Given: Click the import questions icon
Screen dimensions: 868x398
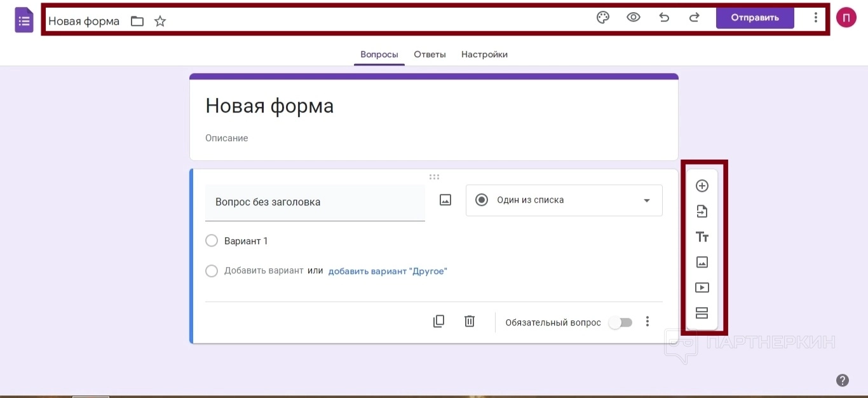Looking at the screenshot, I should click(x=702, y=212).
